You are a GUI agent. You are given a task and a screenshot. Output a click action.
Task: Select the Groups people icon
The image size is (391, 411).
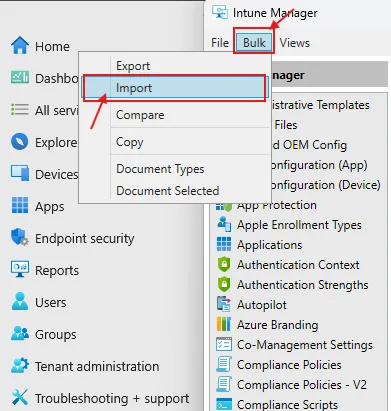tap(20, 333)
